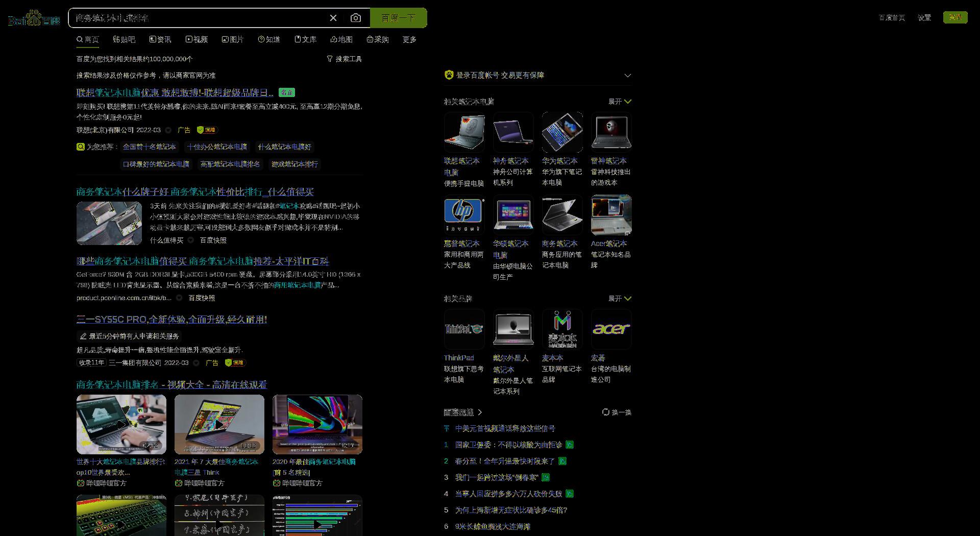Open 戴尔外星人 brand image
The width and height of the screenshot is (980, 536).
point(513,329)
